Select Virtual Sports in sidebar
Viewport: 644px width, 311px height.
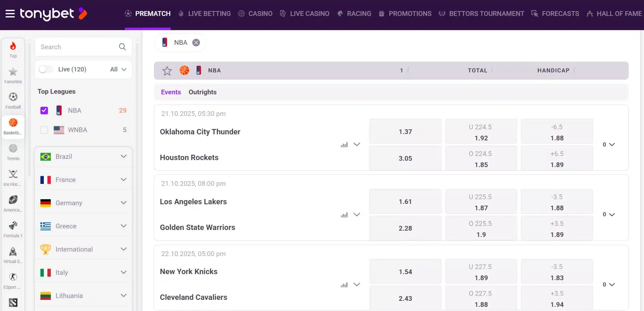[x=13, y=255]
